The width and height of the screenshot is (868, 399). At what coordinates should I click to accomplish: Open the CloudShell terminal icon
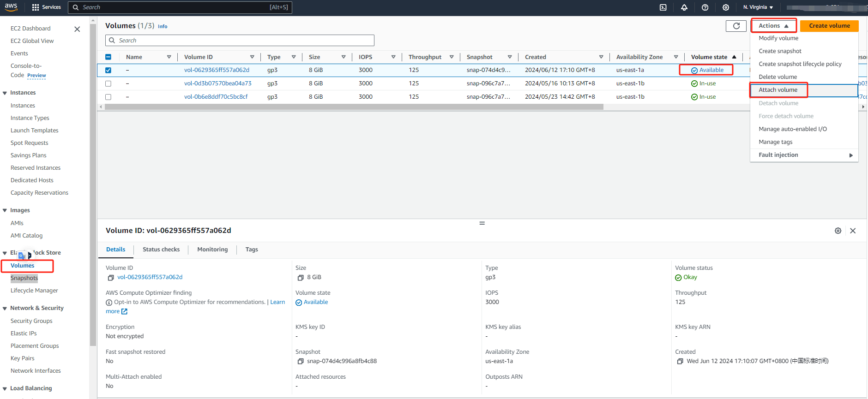(663, 7)
